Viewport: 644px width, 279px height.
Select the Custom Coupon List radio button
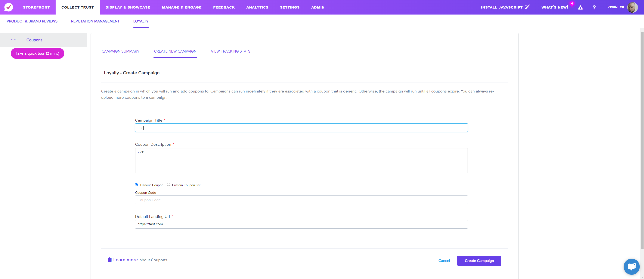click(168, 184)
